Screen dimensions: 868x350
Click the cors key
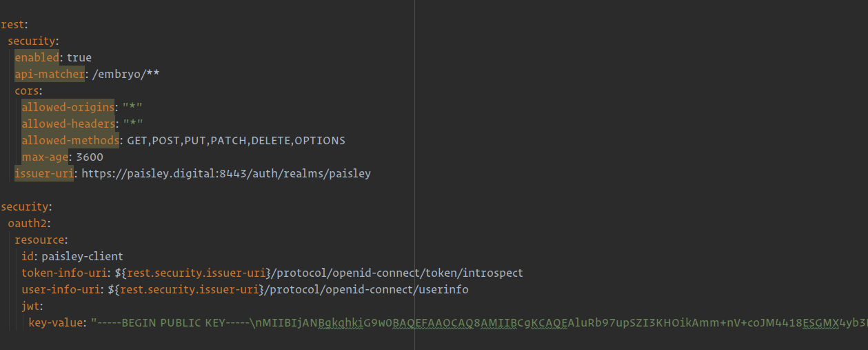click(28, 91)
